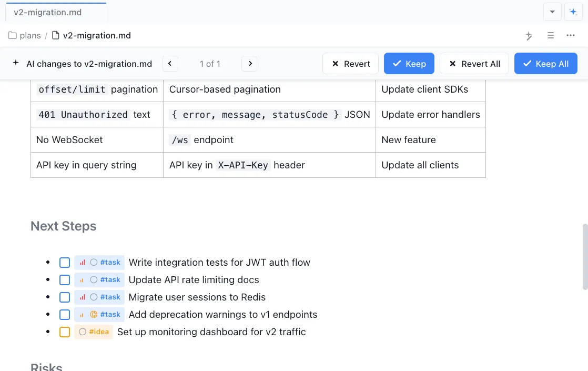The image size is (588, 371).
Task: Check the Update API rate limiting docs checkbox
Action: pyautogui.click(x=65, y=279)
